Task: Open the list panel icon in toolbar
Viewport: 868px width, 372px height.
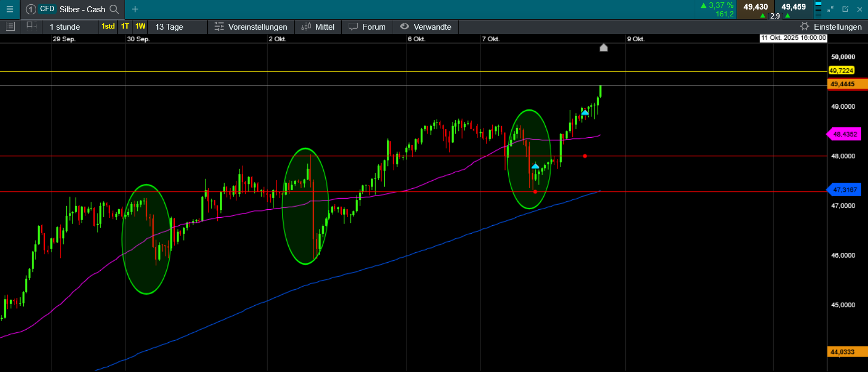Action: [x=10, y=26]
